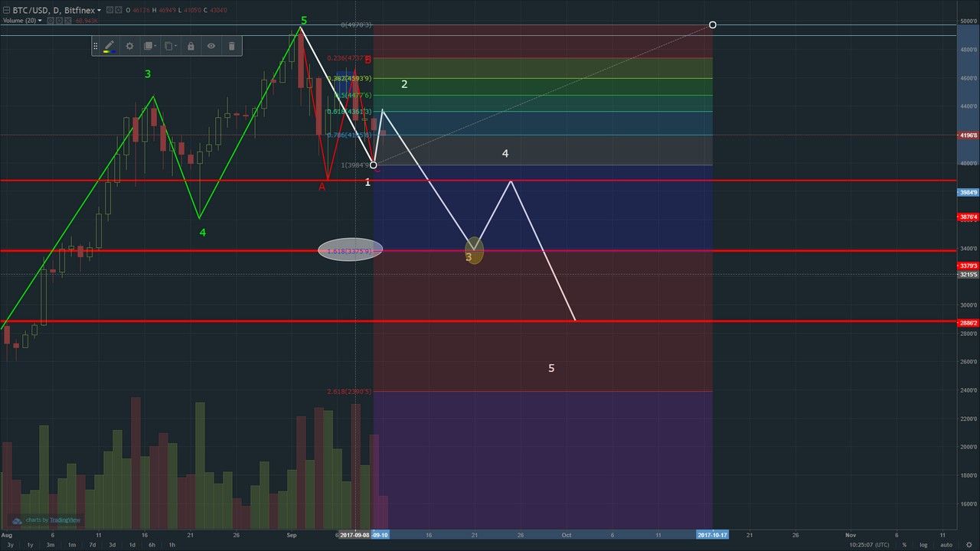Set time range to 6h

click(152, 545)
